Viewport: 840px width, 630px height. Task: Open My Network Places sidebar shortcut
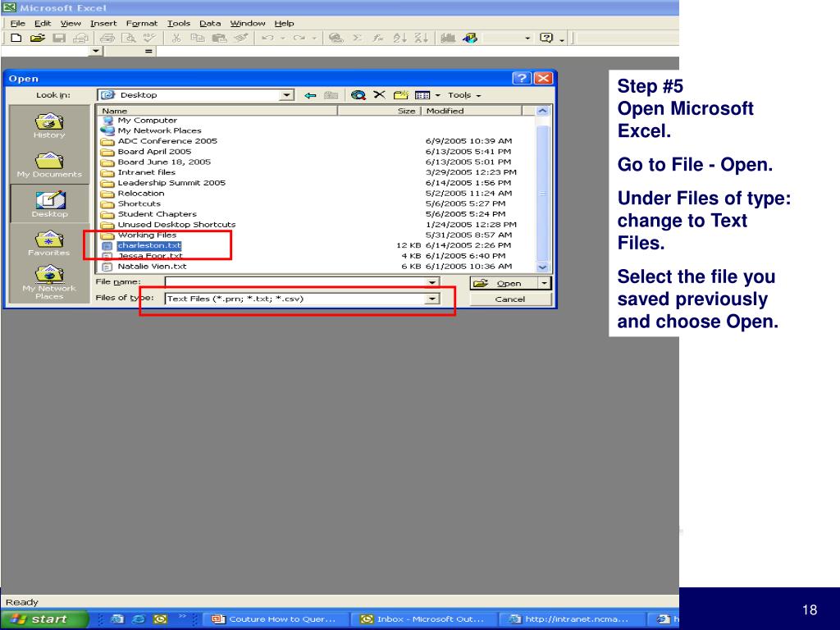pos(49,282)
